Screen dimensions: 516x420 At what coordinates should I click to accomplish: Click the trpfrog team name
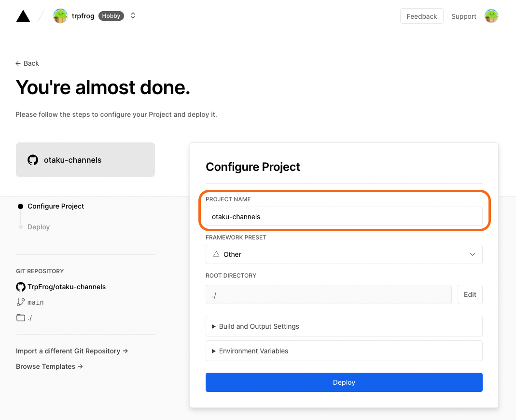[83, 16]
